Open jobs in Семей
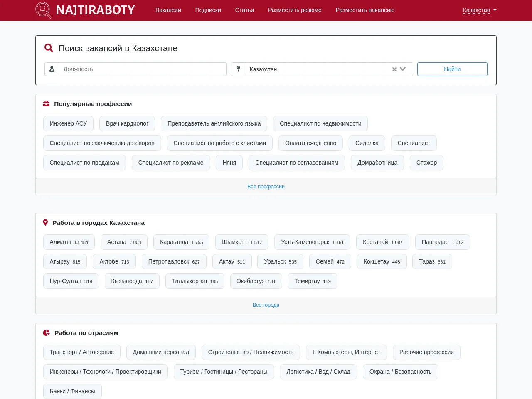 pyautogui.click(x=330, y=261)
